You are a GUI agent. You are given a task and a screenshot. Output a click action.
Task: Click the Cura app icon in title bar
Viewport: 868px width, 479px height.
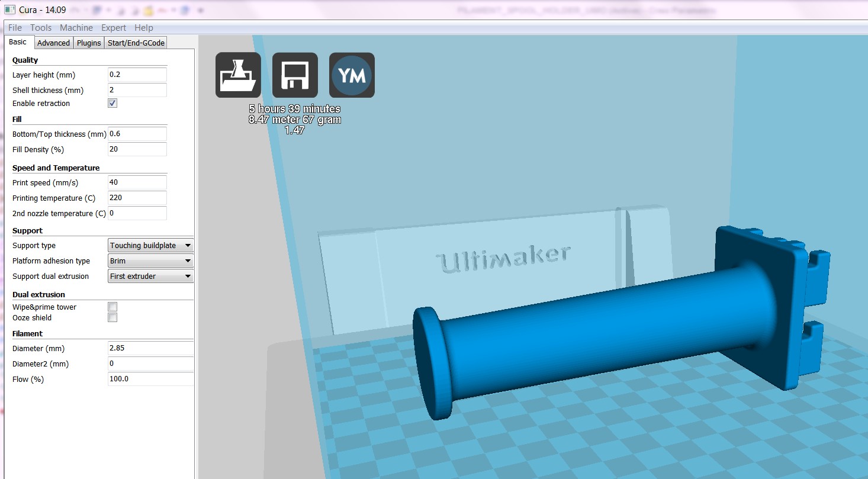[10, 10]
